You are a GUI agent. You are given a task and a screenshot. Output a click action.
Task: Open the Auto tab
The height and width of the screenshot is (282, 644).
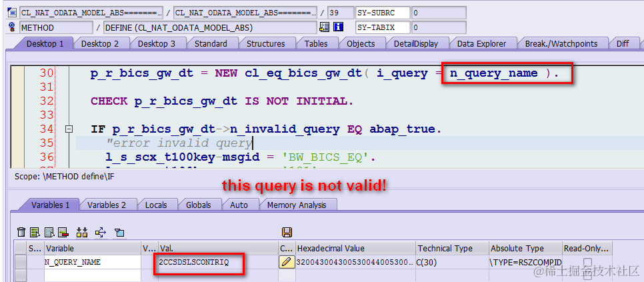point(239,205)
